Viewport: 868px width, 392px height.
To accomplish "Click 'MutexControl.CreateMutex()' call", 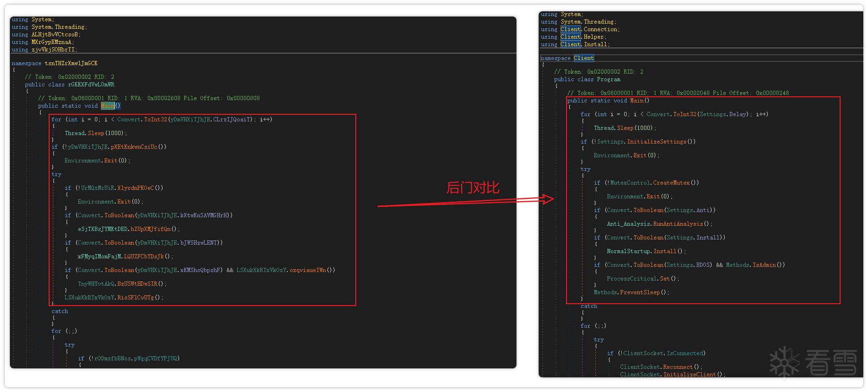I will pos(654,183).
